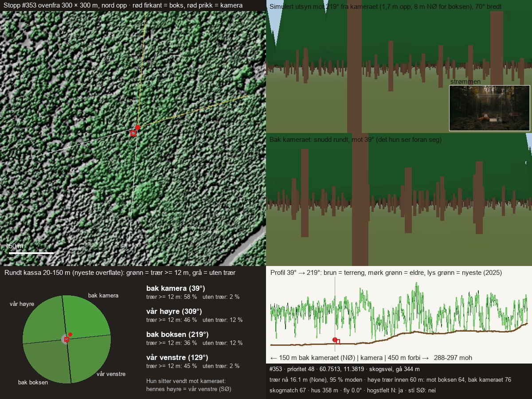
Task: Click the 'vår venstre (129°)' heading
Action: [x=177, y=357]
